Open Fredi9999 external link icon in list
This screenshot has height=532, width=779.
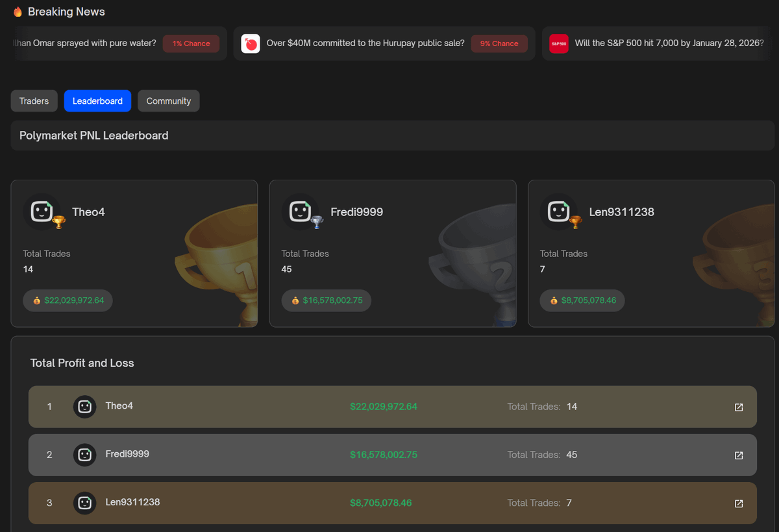pyautogui.click(x=739, y=455)
